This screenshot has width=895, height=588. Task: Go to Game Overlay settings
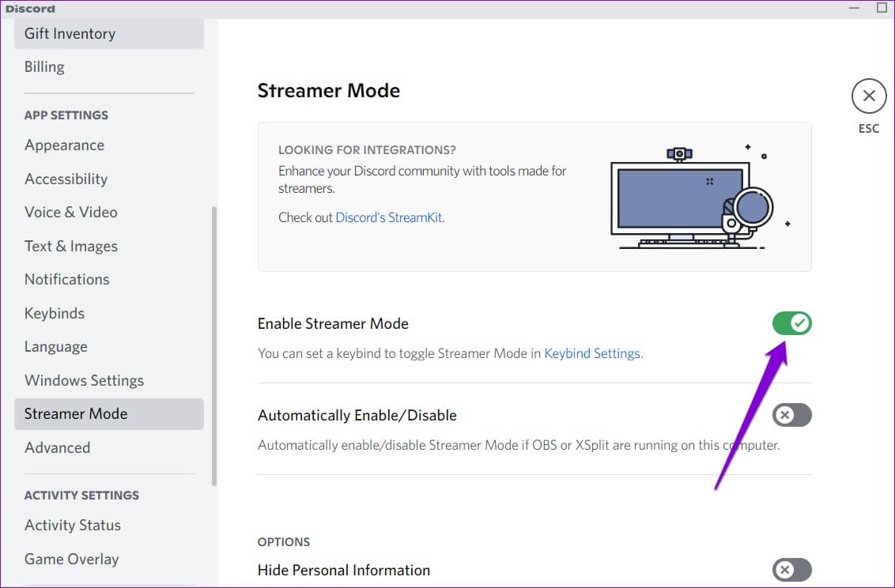click(x=109, y=559)
